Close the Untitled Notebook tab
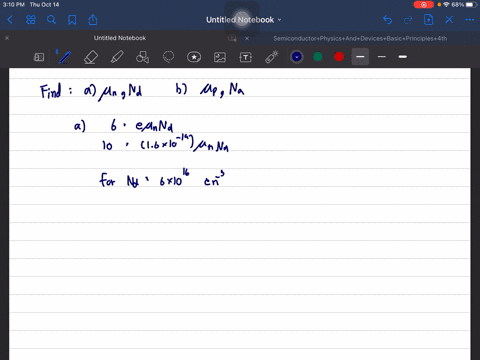Viewport: 480px width, 360px height. pos(7,38)
